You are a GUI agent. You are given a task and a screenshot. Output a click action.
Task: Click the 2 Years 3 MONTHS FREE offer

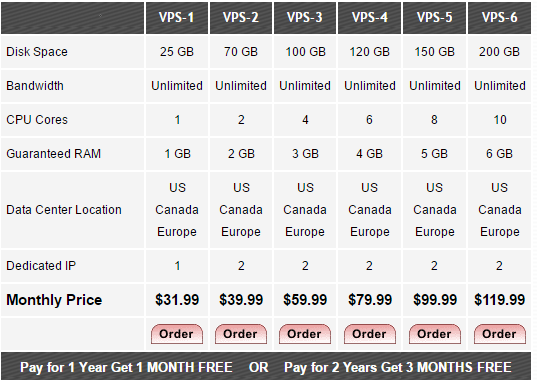point(398,367)
